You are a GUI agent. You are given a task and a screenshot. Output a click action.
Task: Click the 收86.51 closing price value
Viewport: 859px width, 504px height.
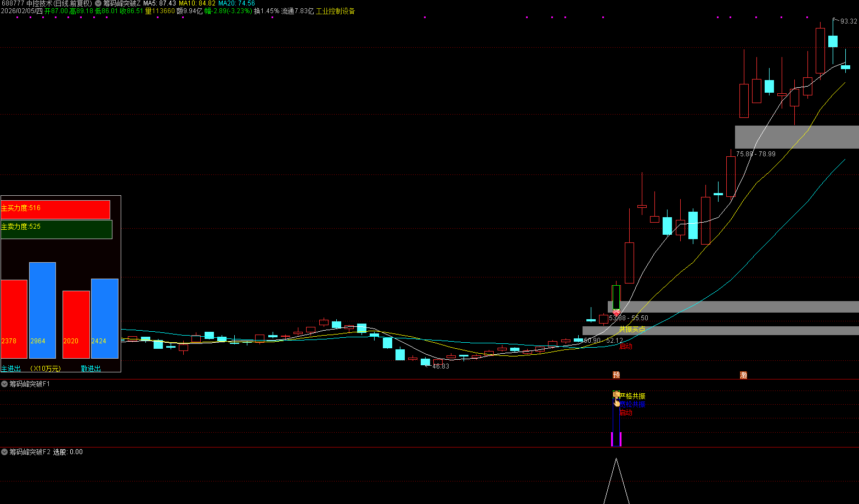(x=132, y=11)
